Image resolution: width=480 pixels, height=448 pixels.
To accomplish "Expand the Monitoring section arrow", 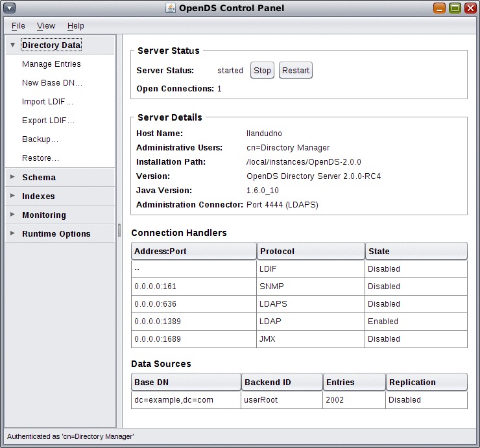I will coord(12,215).
